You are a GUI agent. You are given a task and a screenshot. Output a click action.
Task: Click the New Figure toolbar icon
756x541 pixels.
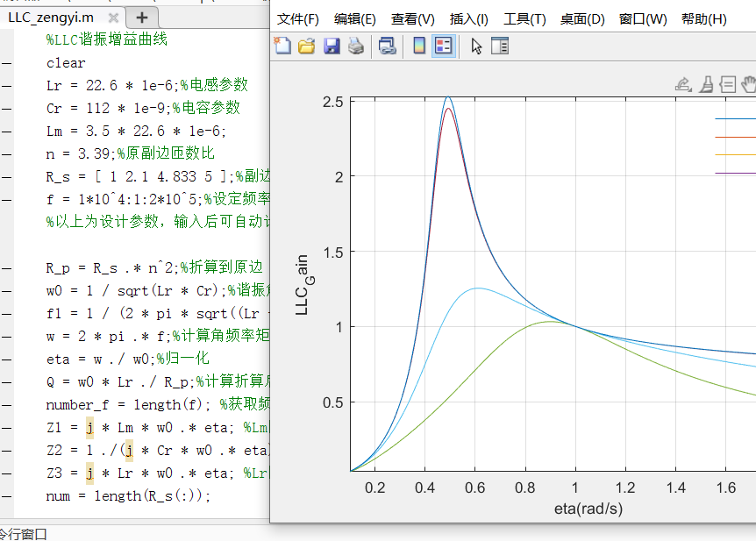(282, 46)
